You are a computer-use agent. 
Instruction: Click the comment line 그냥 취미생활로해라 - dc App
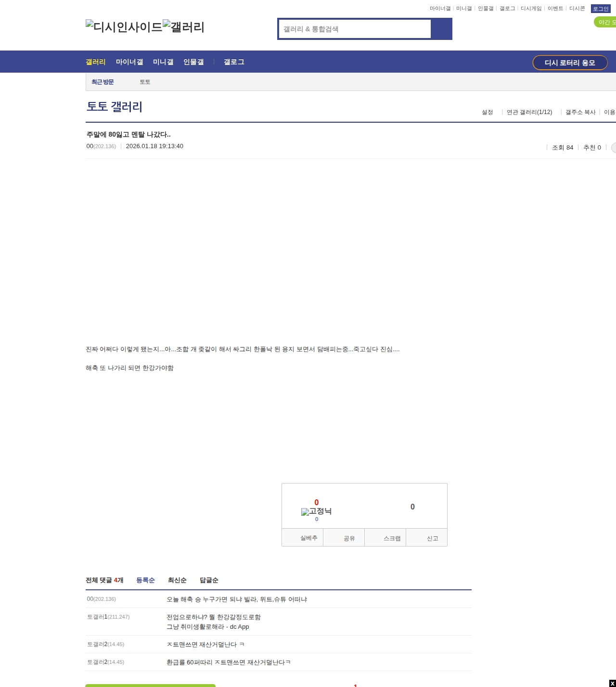(208, 627)
